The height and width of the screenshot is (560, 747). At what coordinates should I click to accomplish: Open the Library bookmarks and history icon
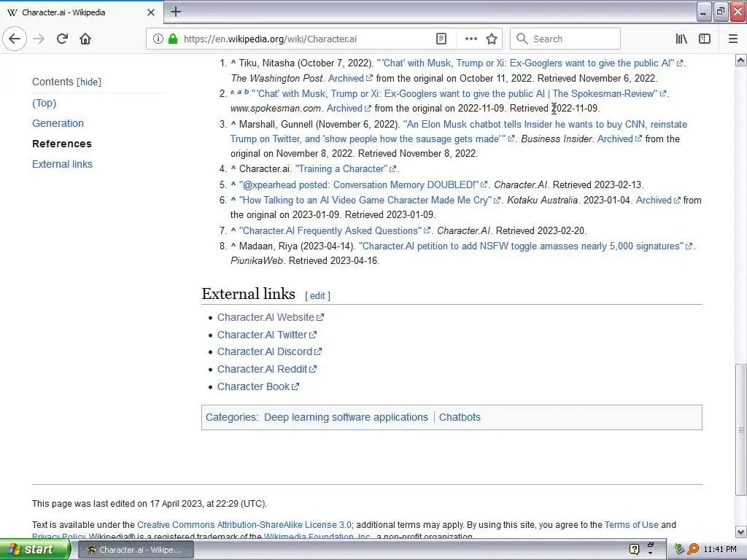(x=681, y=39)
